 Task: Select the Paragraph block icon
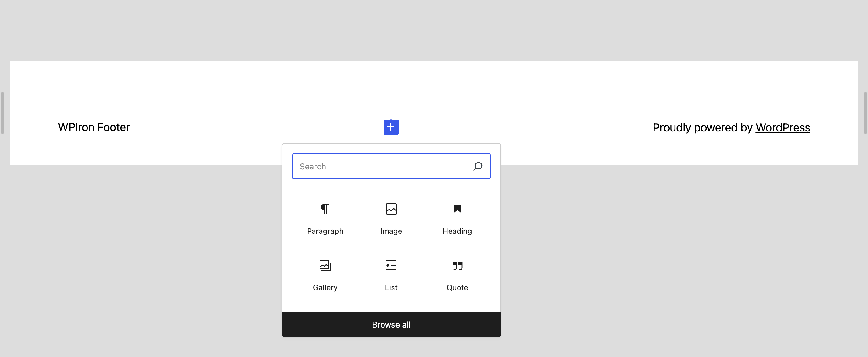(x=325, y=209)
